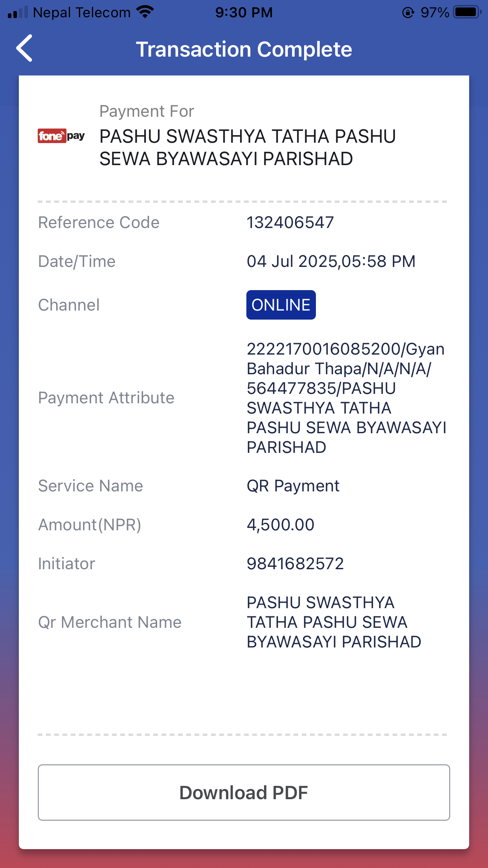
Task: Tap the Transaction Complete title
Action: pyautogui.click(x=244, y=50)
